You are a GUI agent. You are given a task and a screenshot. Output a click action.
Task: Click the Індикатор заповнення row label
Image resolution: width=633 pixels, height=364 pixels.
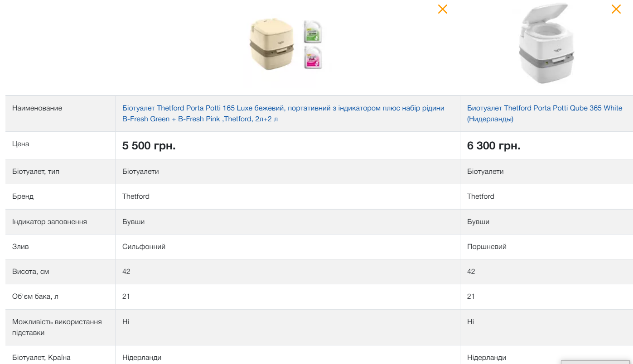(49, 222)
